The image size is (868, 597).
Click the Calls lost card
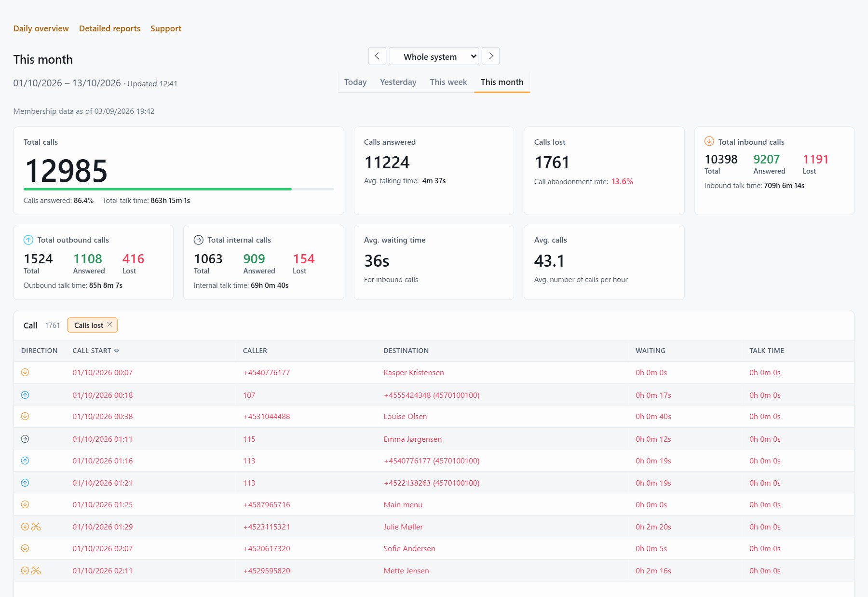pos(604,171)
